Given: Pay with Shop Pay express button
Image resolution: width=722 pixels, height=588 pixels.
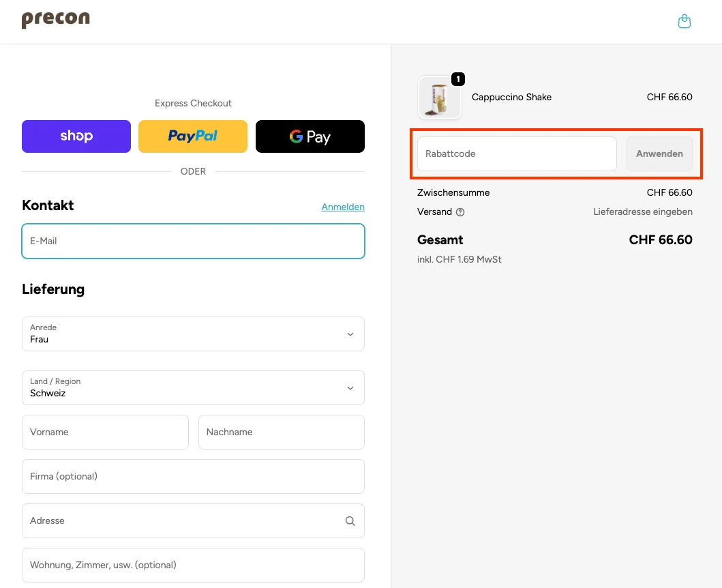Looking at the screenshot, I should pos(76,136).
